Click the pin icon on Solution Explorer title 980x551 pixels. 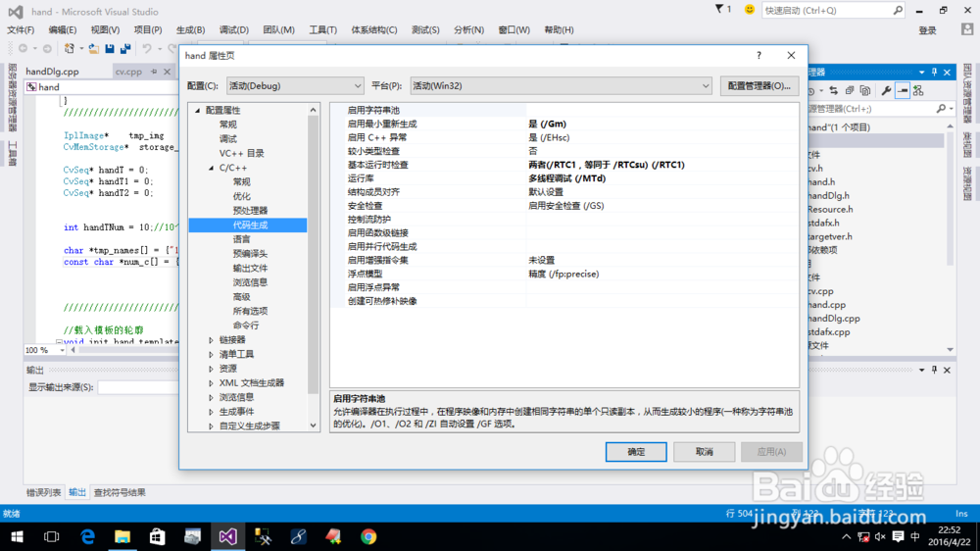934,72
